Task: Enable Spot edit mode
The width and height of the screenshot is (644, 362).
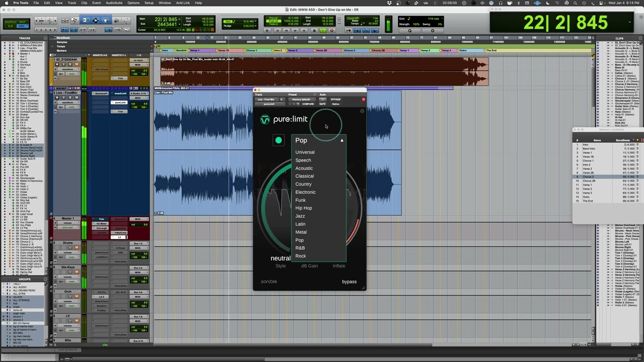Action: coord(23,22)
